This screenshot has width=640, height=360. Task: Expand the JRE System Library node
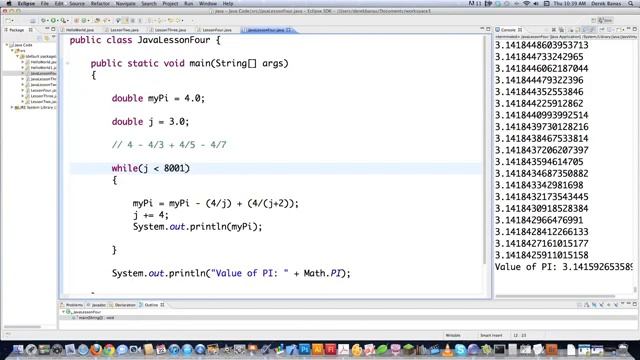12,107
